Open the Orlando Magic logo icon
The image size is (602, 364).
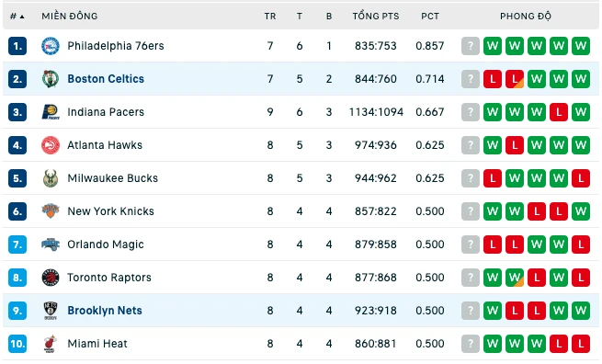click(x=51, y=245)
